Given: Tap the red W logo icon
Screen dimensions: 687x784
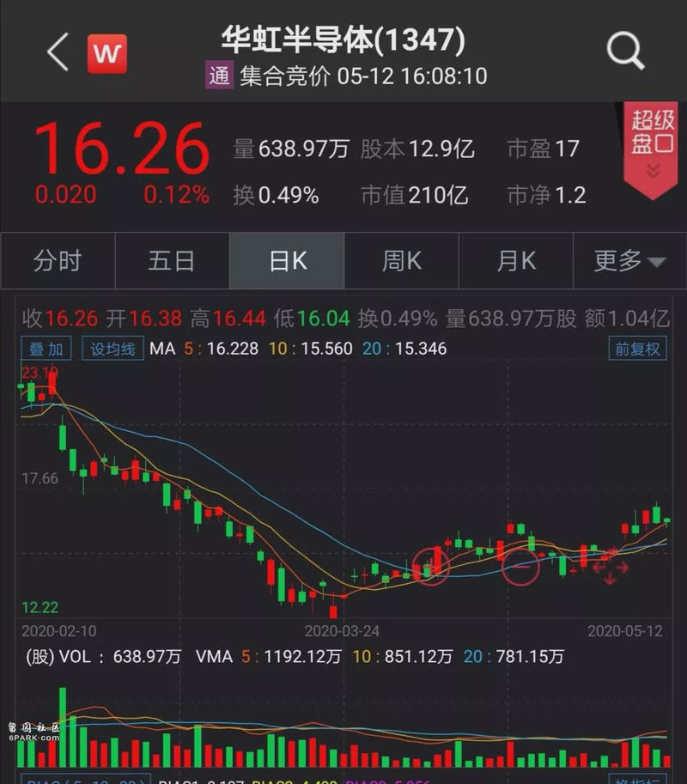Looking at the screenshot, I should coord(107,53).
